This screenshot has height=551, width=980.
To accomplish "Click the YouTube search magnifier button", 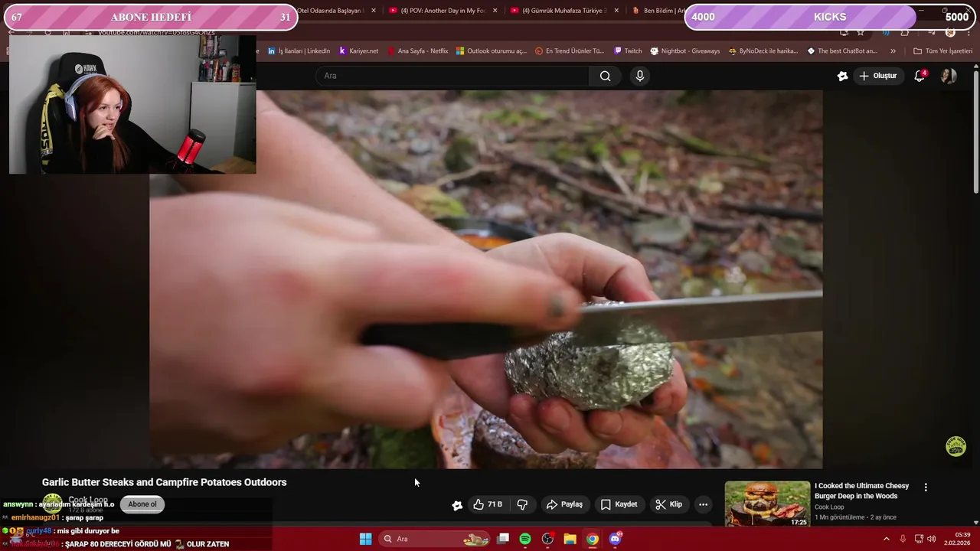I will click(x=605, y=76).
